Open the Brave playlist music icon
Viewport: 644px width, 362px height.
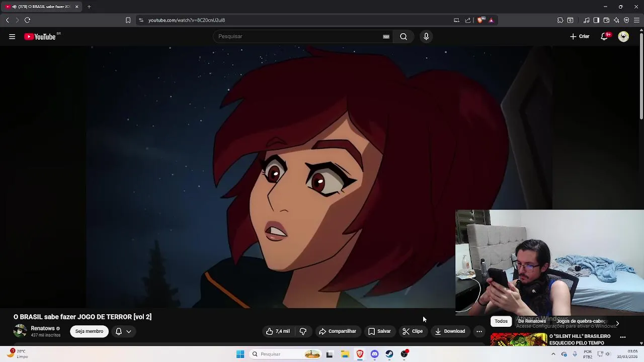click(586, 20)
